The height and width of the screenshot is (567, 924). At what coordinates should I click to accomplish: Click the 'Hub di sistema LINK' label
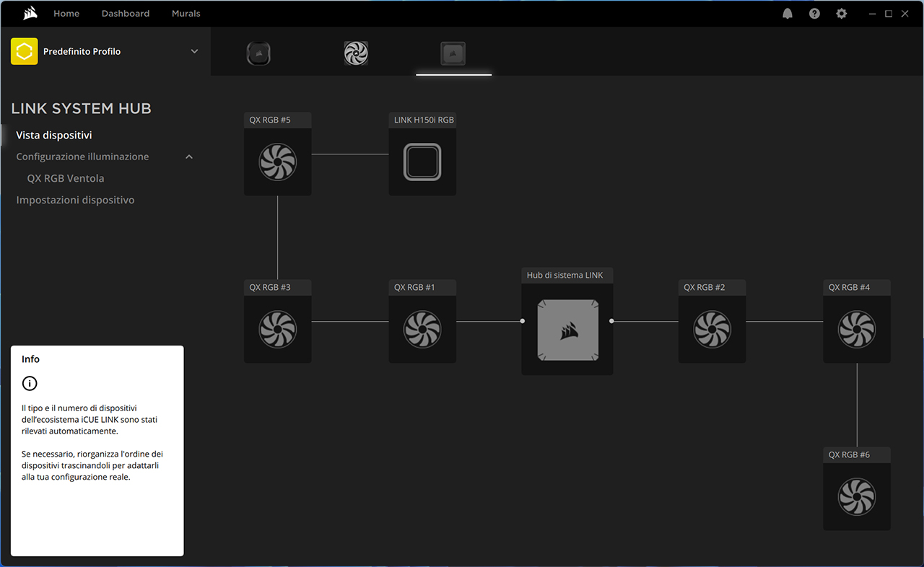pos(565,276)
